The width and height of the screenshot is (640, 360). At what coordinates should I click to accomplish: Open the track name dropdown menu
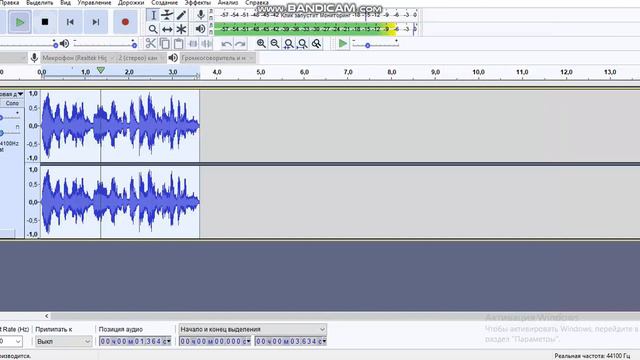tap(12, 94)
